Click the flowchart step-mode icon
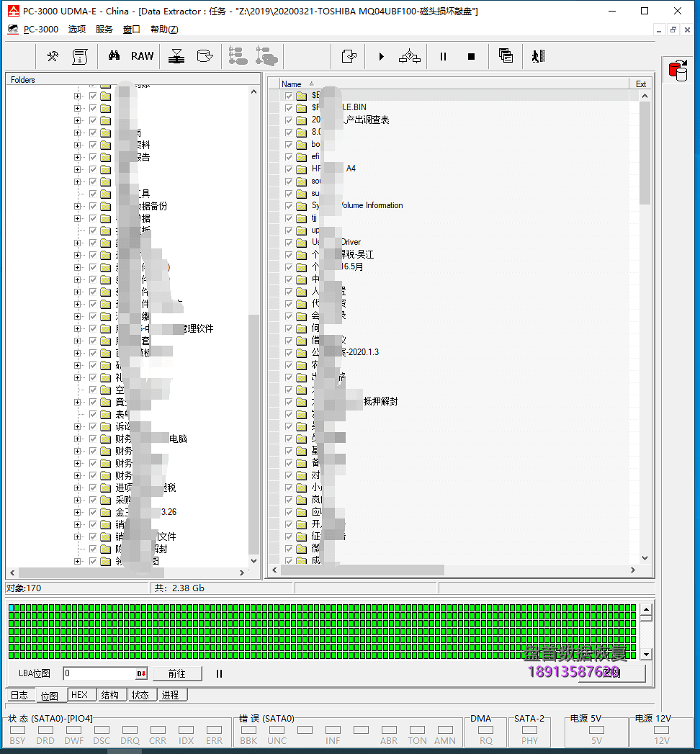 tap(409, 56)
